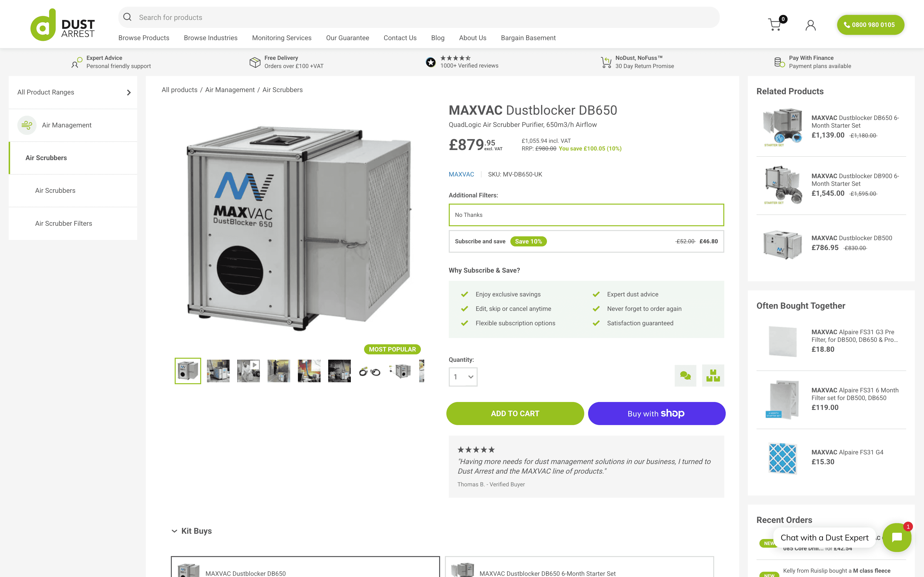Open Bargain Basement in the nav bar

tap(528, 38)
